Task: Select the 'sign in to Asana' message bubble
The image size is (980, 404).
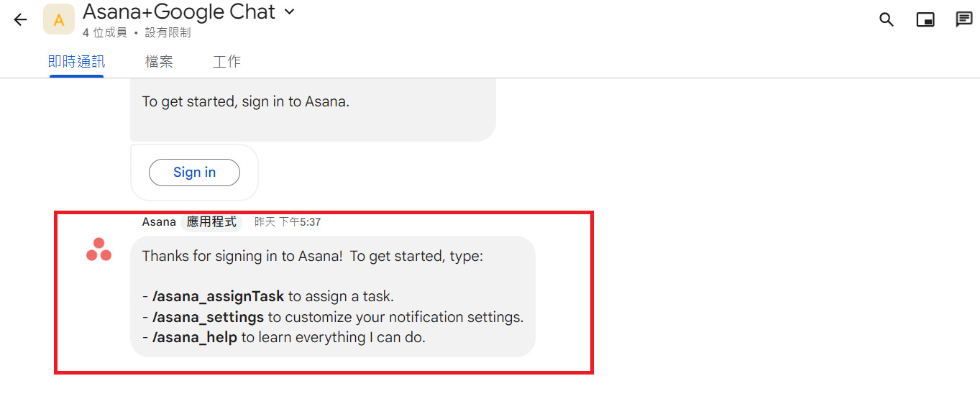Action: point(313,110)
